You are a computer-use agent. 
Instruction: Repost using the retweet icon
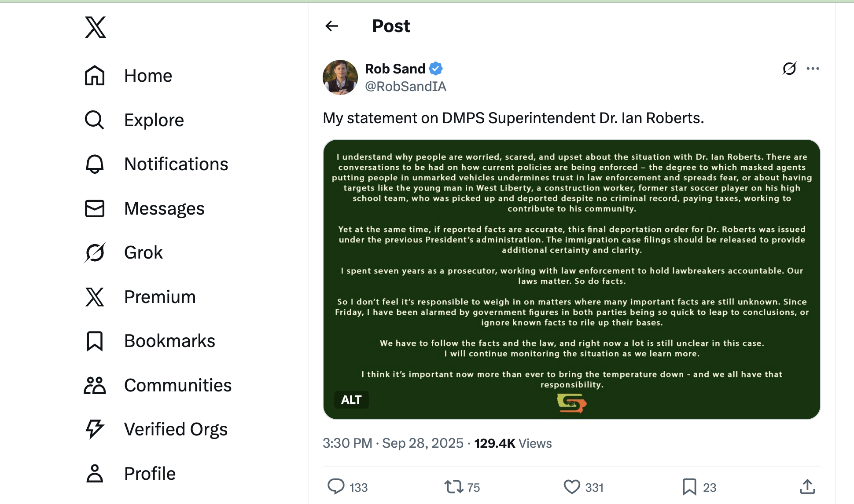453,486
